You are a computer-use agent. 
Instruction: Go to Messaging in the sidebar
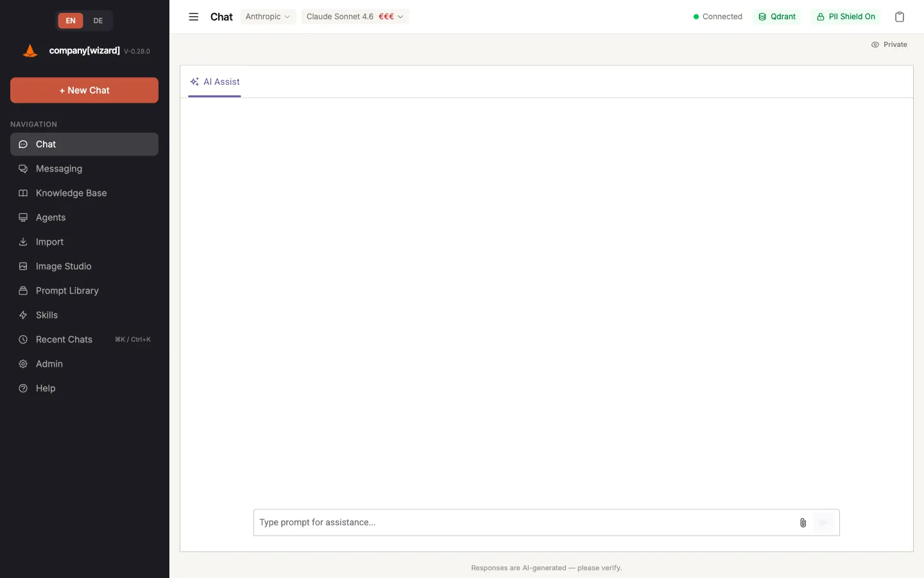(x=84, y=169)
